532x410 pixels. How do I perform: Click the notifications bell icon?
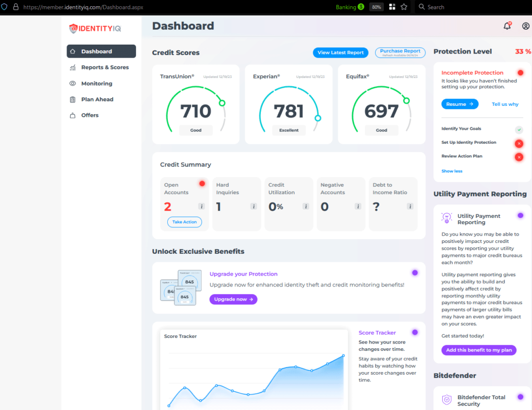point(507,26)
